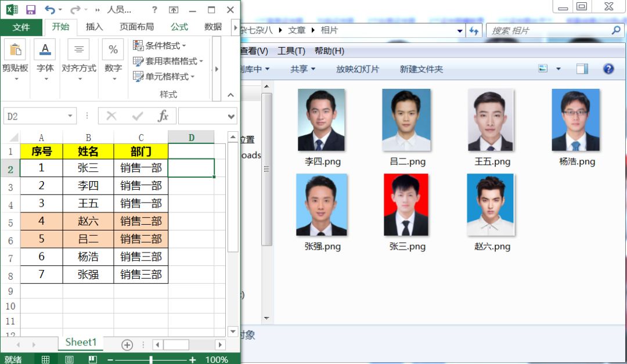This screenshot has height=364, width=627.
Task: Expand the formula bar chevron
Action: [231, 117]
